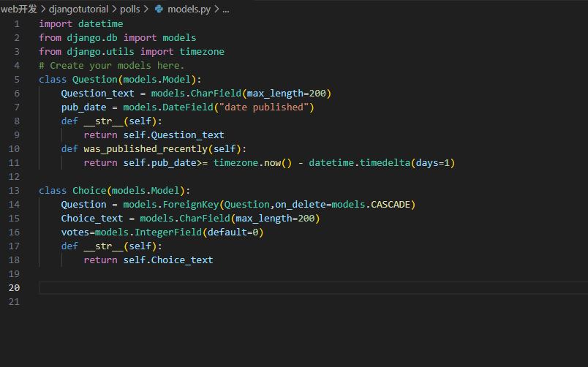The width and height of the screenshot is (588, 367).
Task: Click the "# Create your models here." comment
Action: click(112, 66)
